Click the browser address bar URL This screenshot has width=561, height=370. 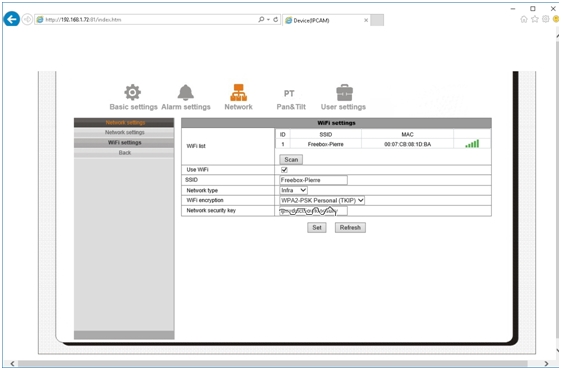(83, 20)
